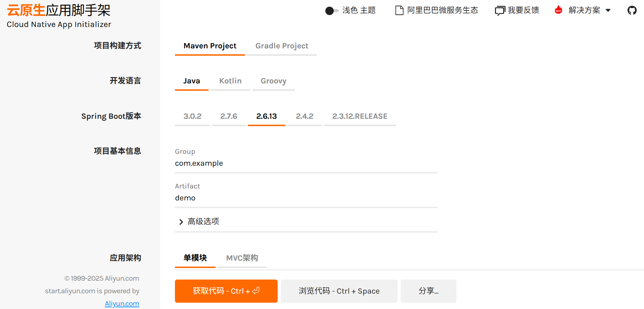This screenshot has width=644, height=309.
Task: Toggle the 浅色 主题 theme switch
Action: [332, 11]
